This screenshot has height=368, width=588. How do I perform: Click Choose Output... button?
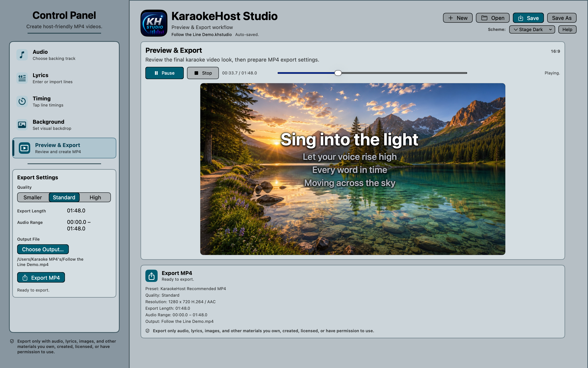click(x=43, y=249)
